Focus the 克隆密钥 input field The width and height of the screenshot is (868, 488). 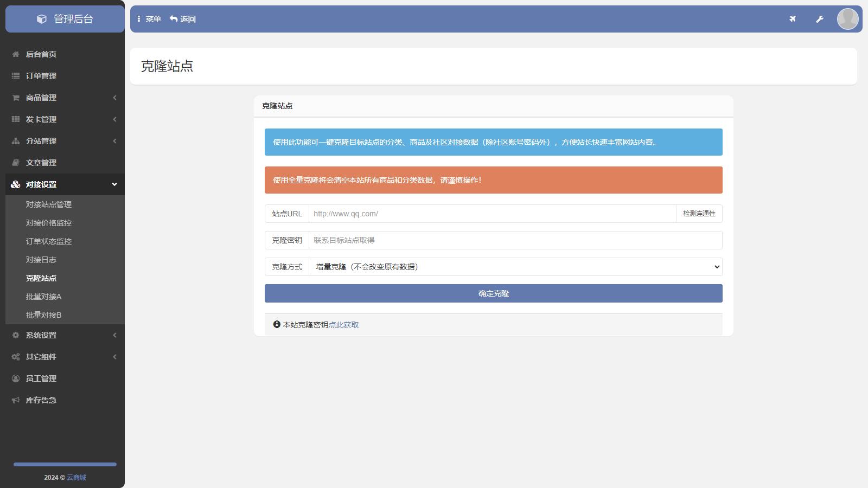[x=515, y=240]
